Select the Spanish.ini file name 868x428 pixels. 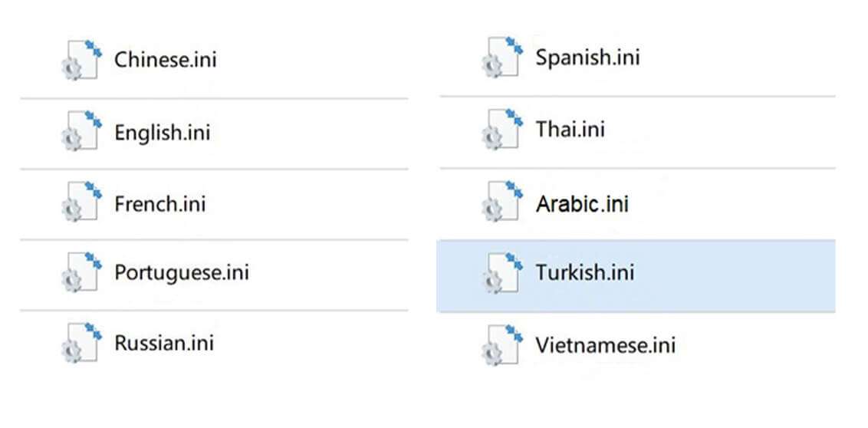(587, 57)
